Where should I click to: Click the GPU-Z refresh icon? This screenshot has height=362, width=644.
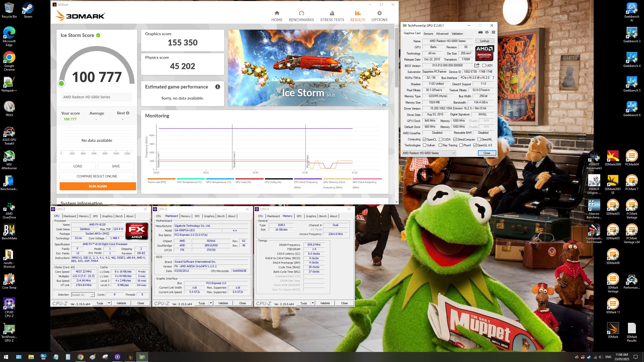[487, 32]
